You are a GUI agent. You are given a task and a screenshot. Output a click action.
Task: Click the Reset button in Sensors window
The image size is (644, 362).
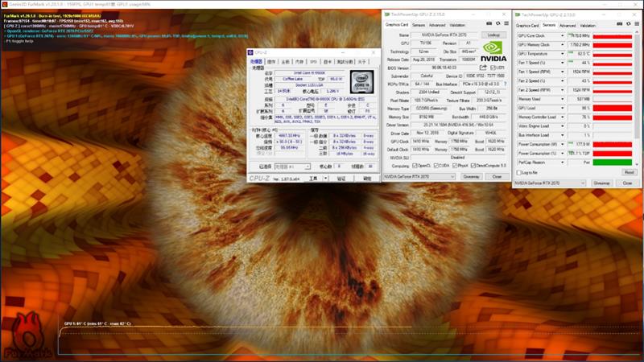pos(629,172)
